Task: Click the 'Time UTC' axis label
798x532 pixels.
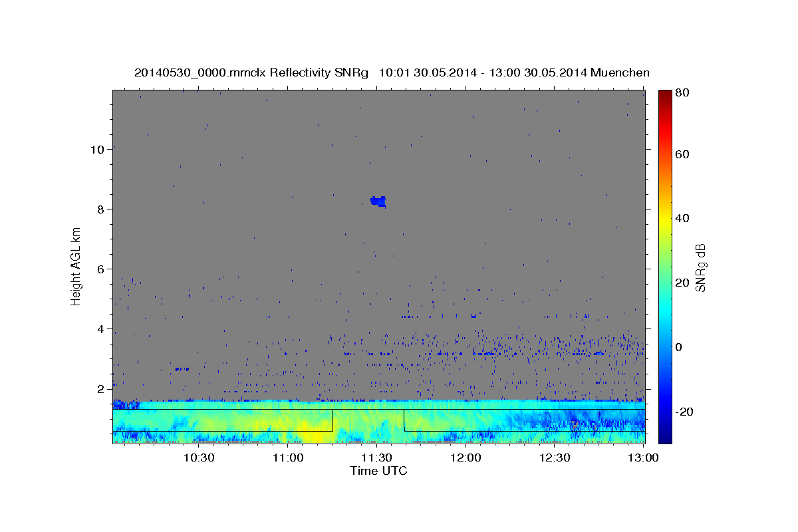Action: click(x=378, y=471)
